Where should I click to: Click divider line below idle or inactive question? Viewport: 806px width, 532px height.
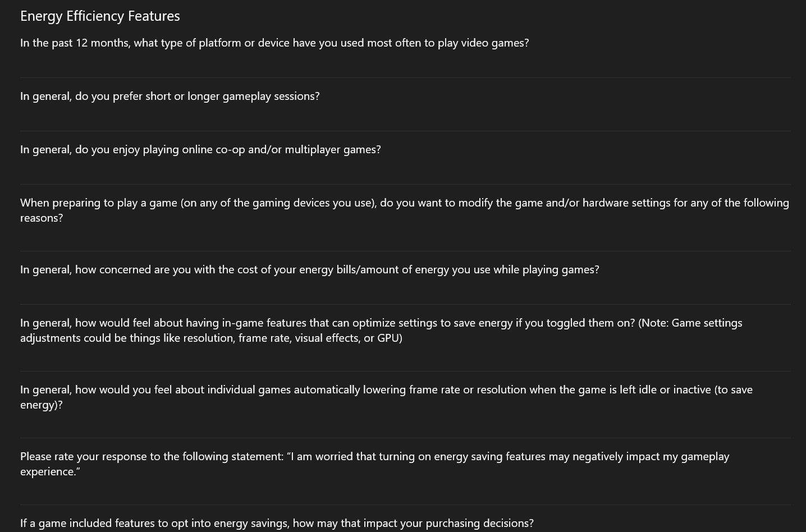click(405, 438)
